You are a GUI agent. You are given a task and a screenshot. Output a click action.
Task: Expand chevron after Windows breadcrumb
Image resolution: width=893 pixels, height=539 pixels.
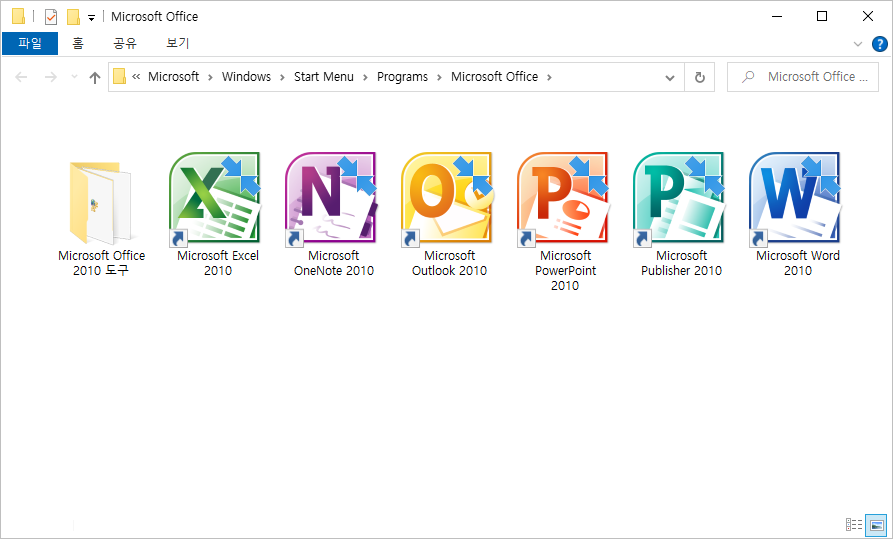point(282,77)
